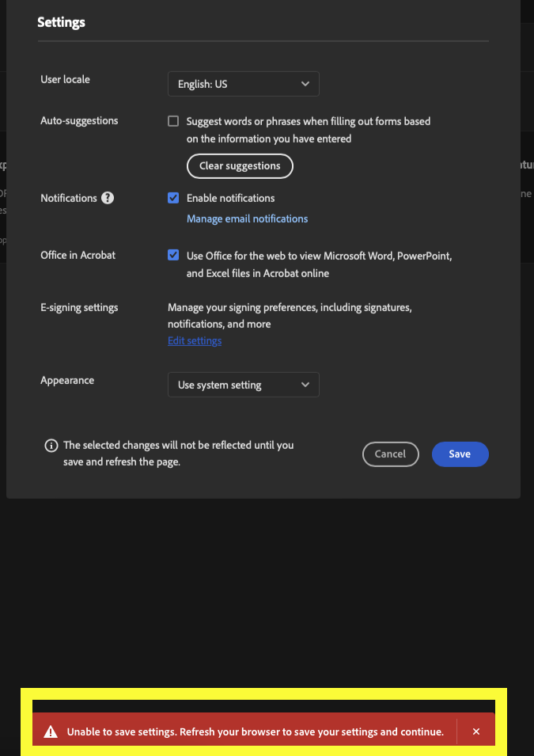This screenshot has height=756, width=534.
Task: Click the Notifications help question mark icon
Action: pos(107,198)
